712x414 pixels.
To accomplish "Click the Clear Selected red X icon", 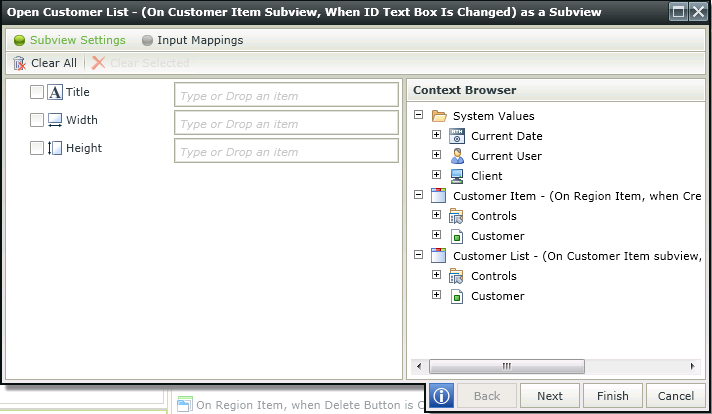I will (x=98, y=63).
